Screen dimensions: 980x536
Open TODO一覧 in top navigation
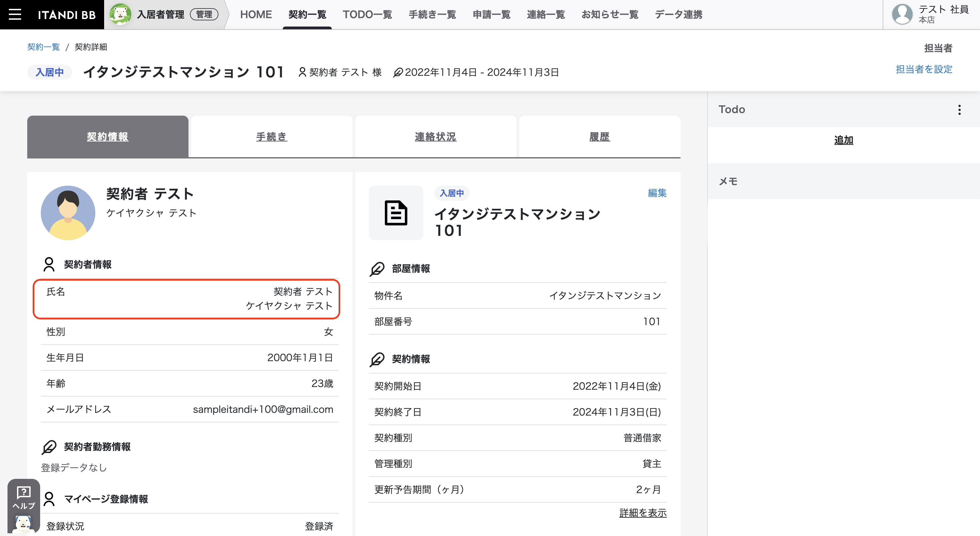pyautogui.click(x=367, y=14)
